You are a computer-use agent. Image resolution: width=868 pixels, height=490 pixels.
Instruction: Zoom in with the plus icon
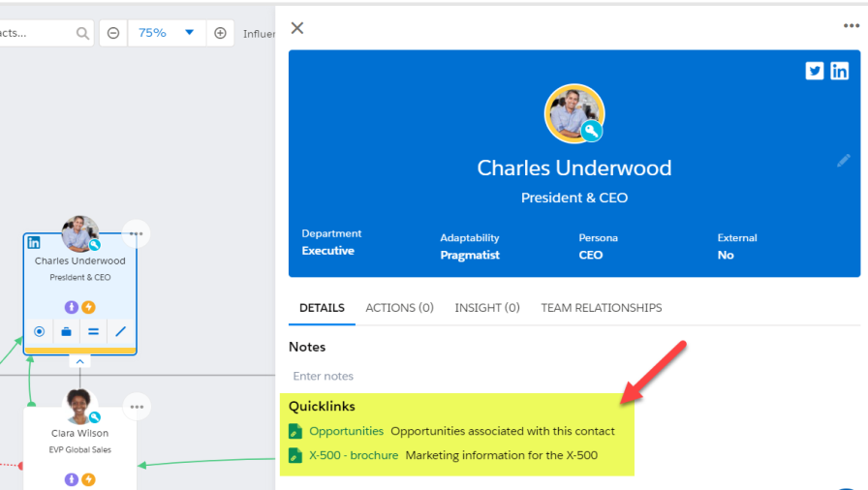pos(220,33)
